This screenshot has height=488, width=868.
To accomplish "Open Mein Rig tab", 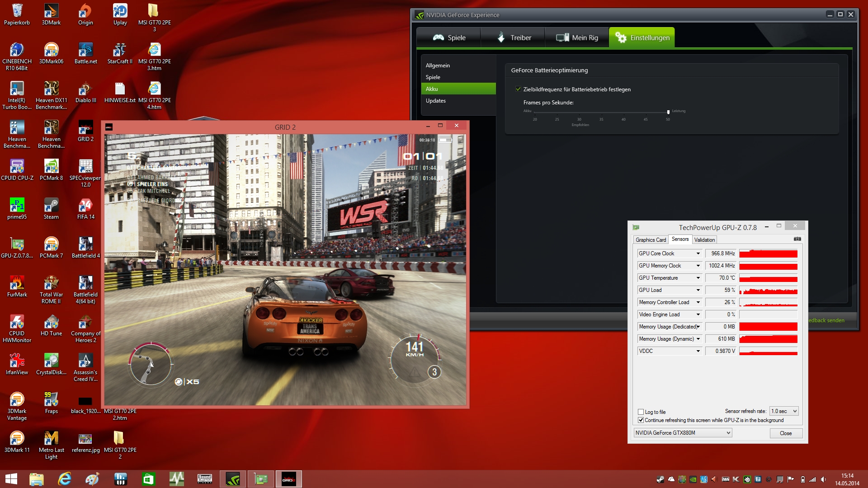I will [x=577, y=38].
